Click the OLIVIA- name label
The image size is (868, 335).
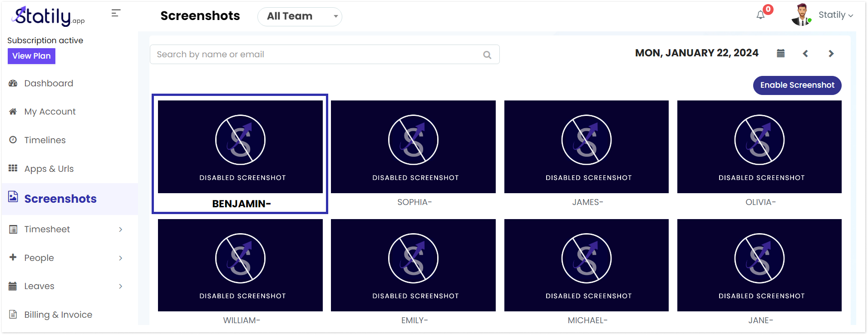[760, 202]
